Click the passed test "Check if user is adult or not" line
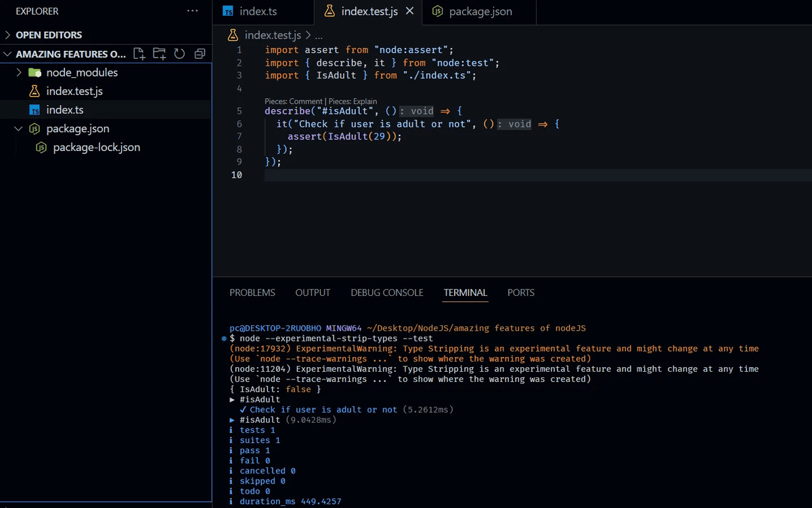812x508 pixels. click(x=346, y=409)
